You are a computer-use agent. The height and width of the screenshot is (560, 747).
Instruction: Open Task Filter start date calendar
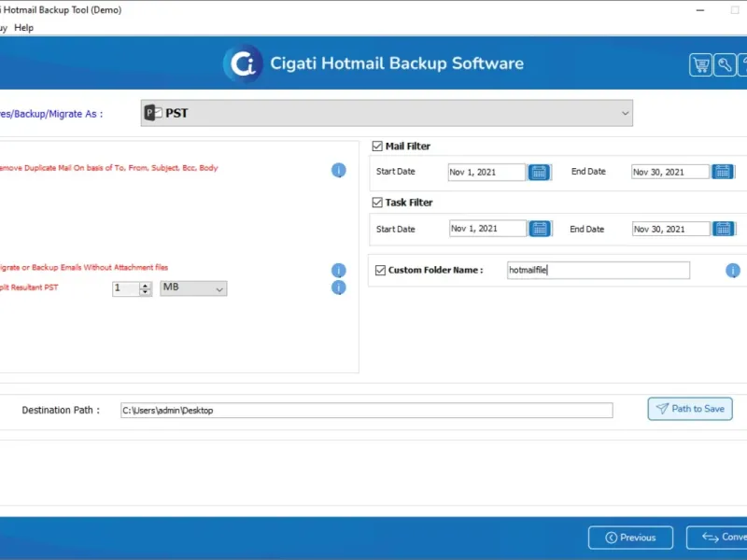click(x=540, y=229)
